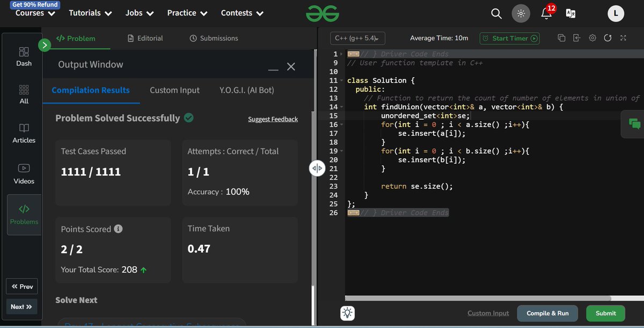This screenshot has height=328, width=644.
Task: Open the C++ (g++ 5.4) language dropdown
Action: [x=358, y=38]
